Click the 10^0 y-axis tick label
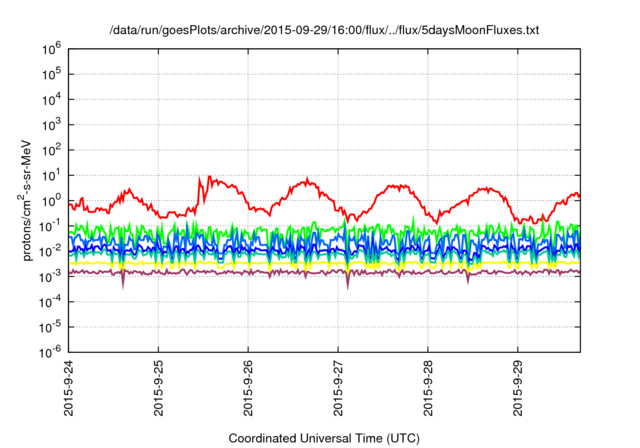 click(52, 200)
